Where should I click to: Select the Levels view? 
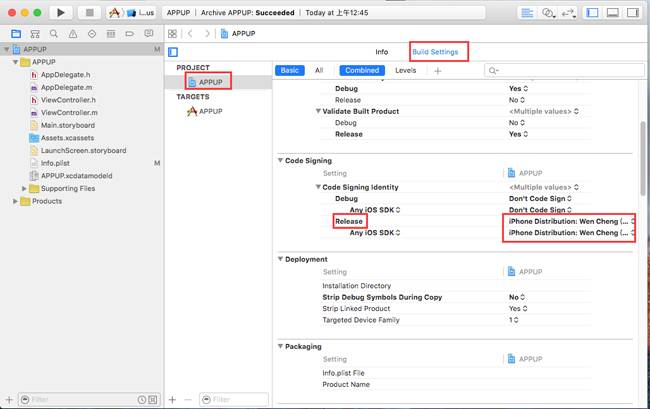pos(405,70)
